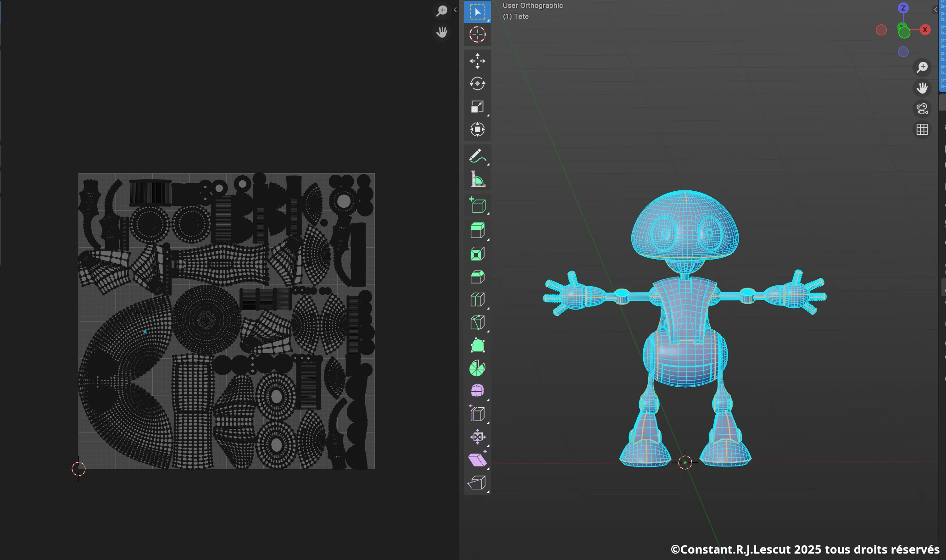Select the Inset Faces tool

pos(478,254)
